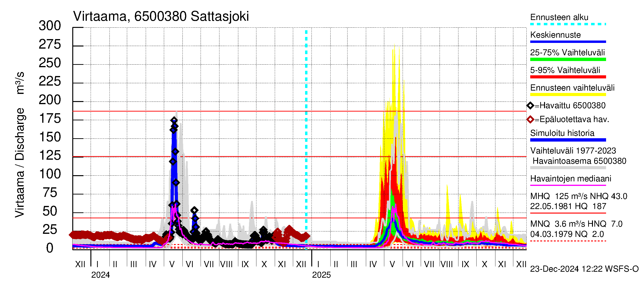Click the cyan dashed legend line sample
The image size is (644, 286).
pyautogui.click(x=568, y=24)
